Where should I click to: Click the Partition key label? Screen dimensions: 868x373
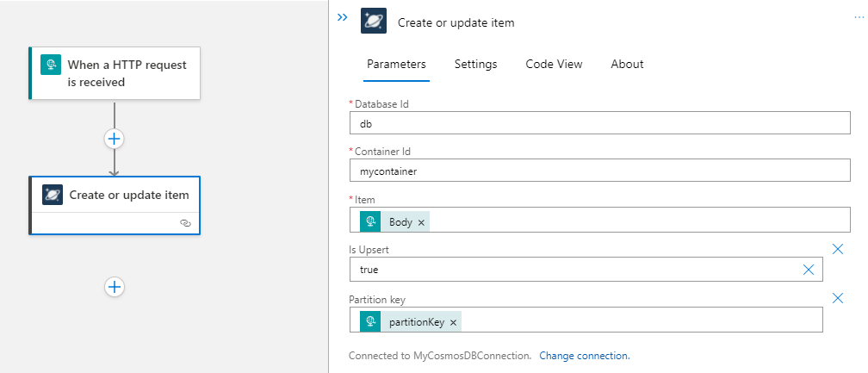(x=377, y=300)
